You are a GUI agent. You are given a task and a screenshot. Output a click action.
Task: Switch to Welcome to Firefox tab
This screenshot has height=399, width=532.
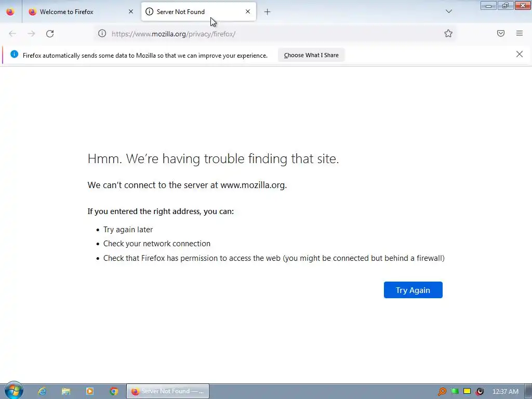click(81, 11)
